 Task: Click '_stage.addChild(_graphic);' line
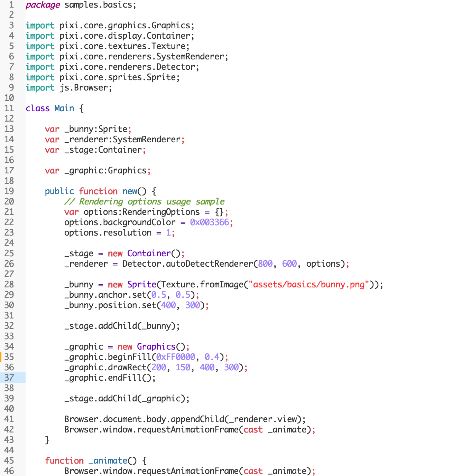coord(127,399)
